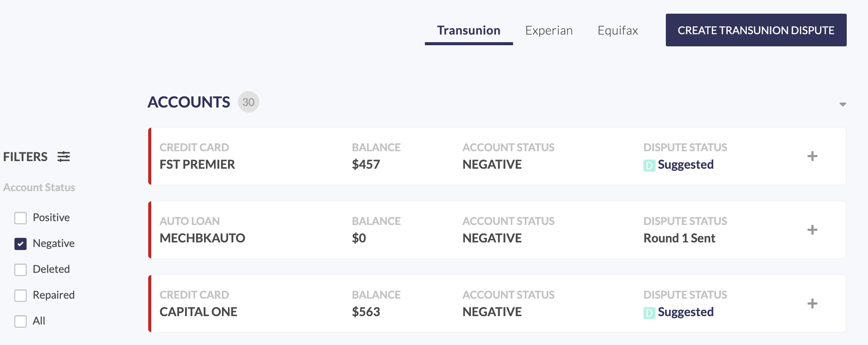Image resolution: width=868 pixels, height=345 pixels.
Task: Open Suggested dispute link for FST PREMIER
Action: click(x=686, y=165)
